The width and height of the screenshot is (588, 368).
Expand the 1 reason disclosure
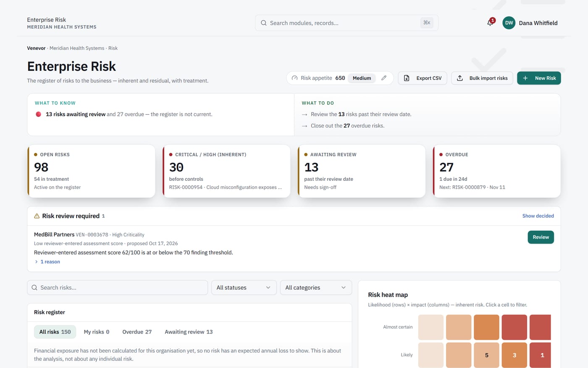47,262
